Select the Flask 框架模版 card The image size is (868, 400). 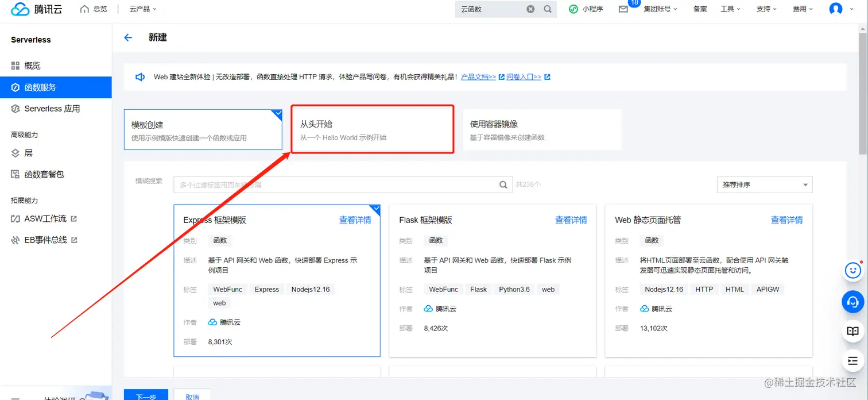tap(493, 280)
